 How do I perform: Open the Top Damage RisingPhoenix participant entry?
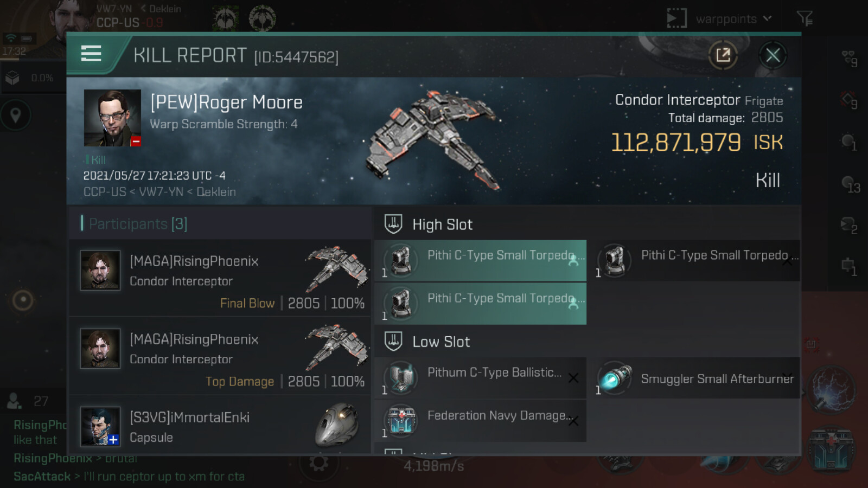click(220, 356)
